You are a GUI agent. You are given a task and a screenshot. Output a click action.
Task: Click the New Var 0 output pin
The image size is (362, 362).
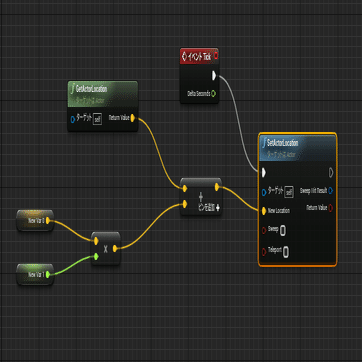48,220
